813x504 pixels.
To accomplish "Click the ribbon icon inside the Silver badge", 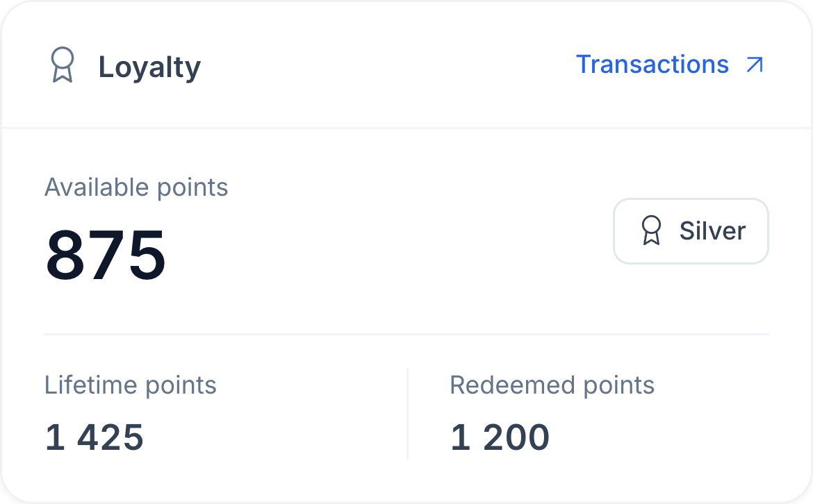I will 651,230.
